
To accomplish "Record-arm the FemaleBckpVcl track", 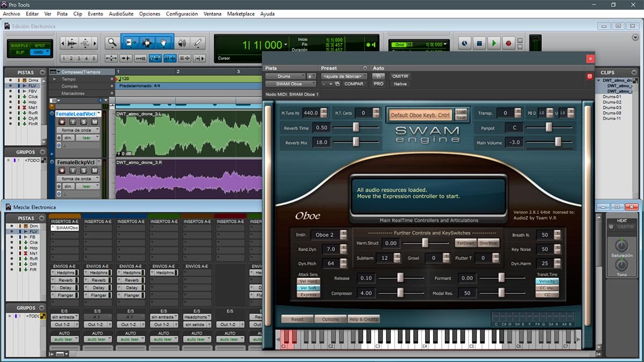I will point(61,170).
